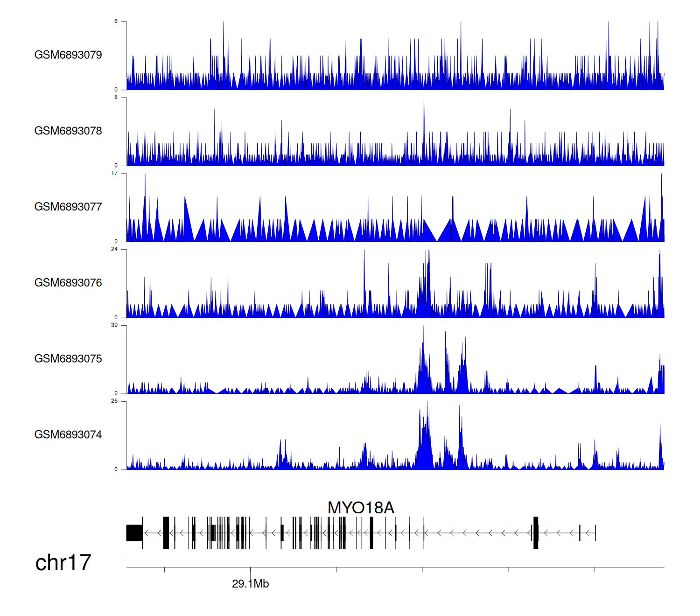Click y-axis maximum value 39
Screen dimensions: 700x616
click(114, 325)
